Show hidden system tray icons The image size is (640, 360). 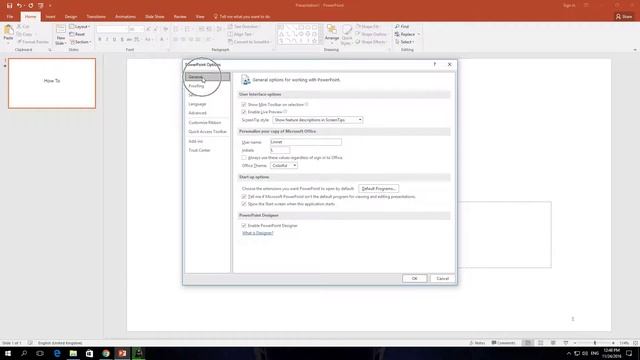click(569, 353)
